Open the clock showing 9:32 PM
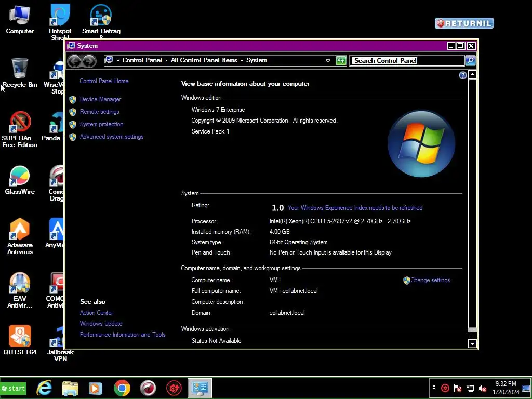Viewport: 532px width, 399px height. pyautogui.click(x=506, y=388)
